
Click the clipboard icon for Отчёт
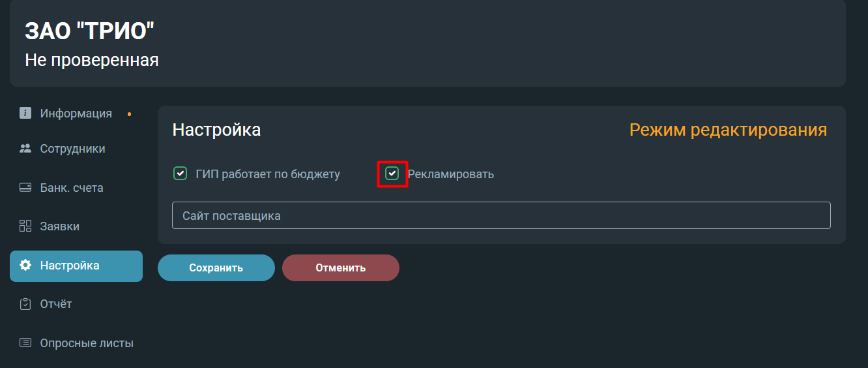point(25,304)
